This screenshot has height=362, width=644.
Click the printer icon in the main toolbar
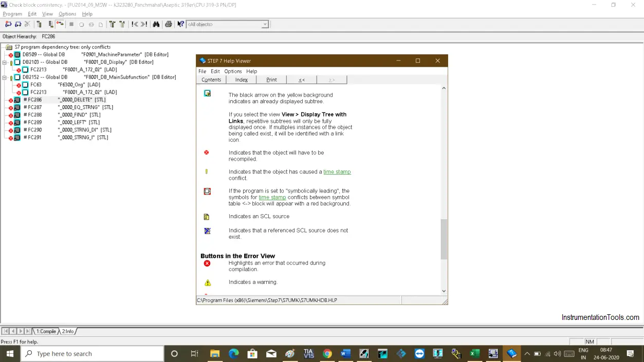168,24
